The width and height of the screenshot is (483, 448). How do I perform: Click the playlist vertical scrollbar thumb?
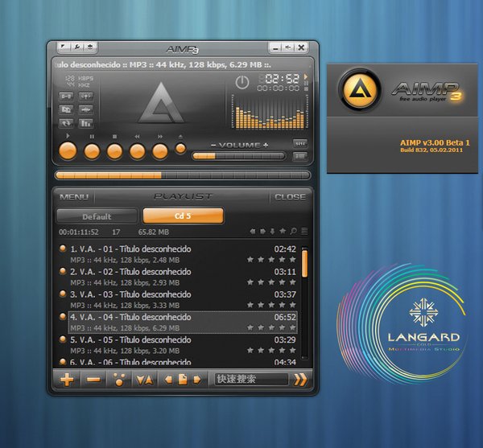[x=304, y=263]
